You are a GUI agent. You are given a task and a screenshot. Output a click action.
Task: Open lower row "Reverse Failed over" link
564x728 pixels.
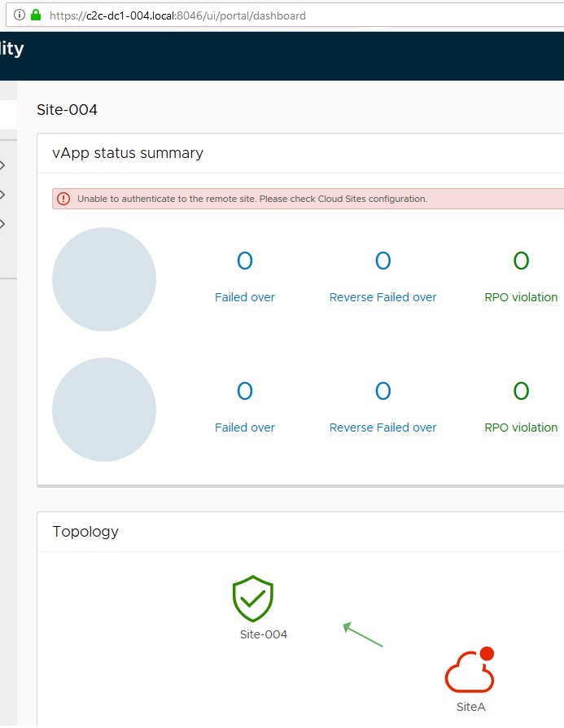(x=383, y=428)
